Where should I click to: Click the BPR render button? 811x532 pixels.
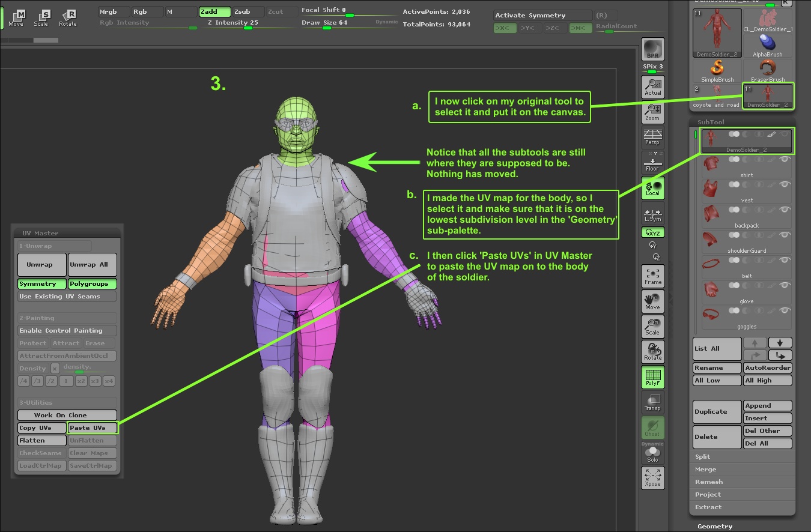click(x=652, y=49)
